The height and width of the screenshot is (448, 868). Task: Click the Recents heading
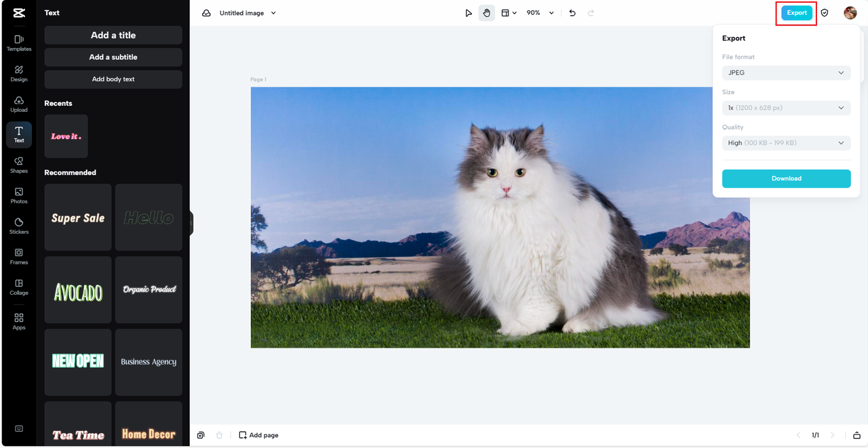pos(58,104)
